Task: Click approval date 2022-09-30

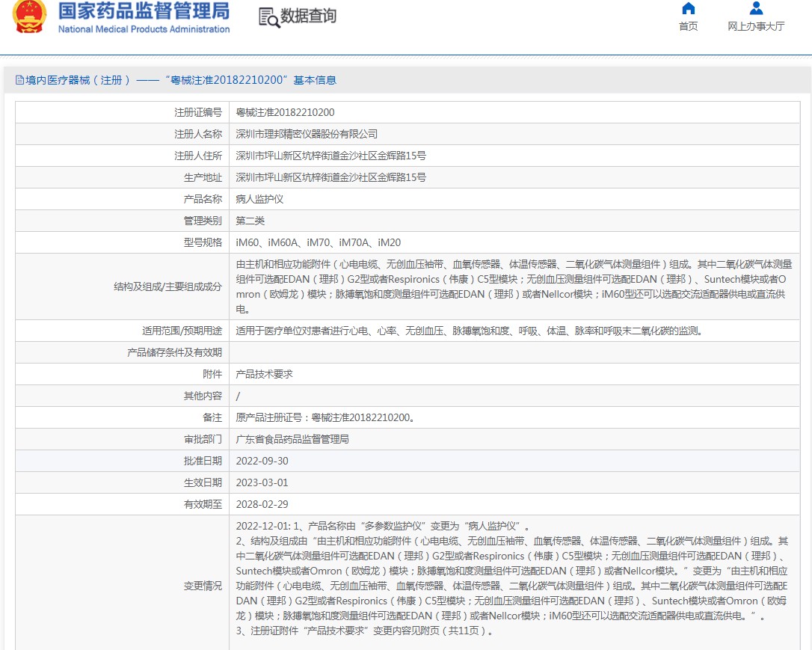Action: click(x=262, y=462)
